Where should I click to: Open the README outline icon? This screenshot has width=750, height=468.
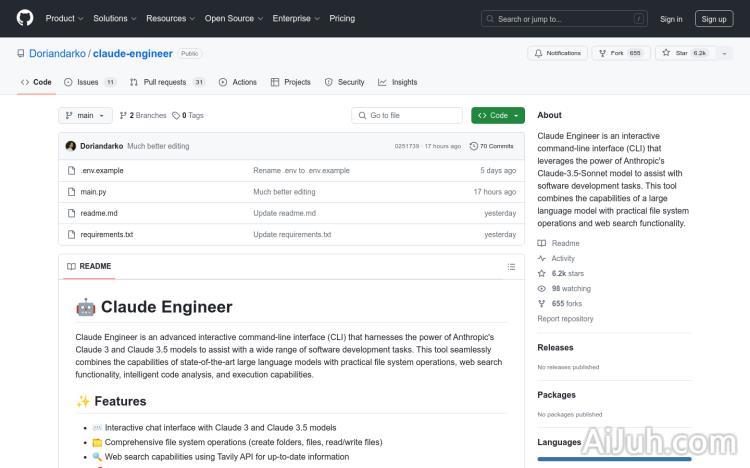[x=511, y=267]
